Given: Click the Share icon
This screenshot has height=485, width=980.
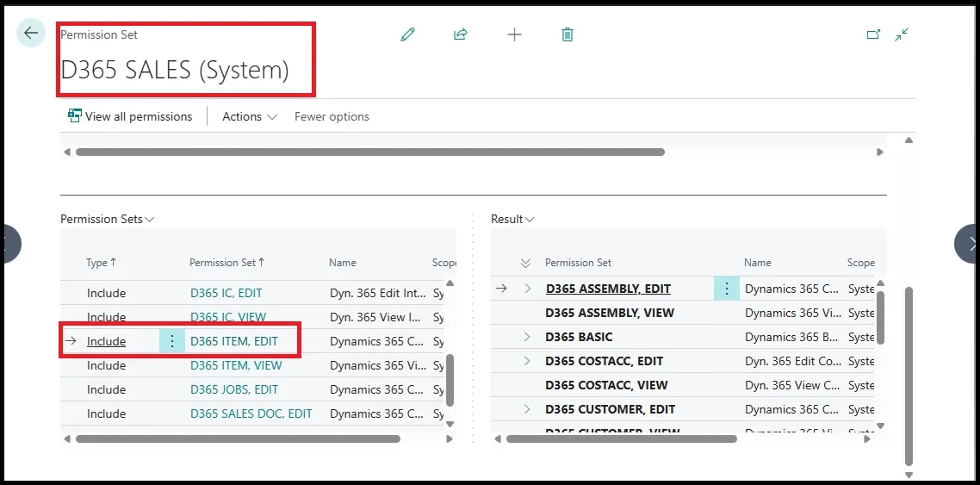Looking at the screenshot, I should [x=461, y=34].
